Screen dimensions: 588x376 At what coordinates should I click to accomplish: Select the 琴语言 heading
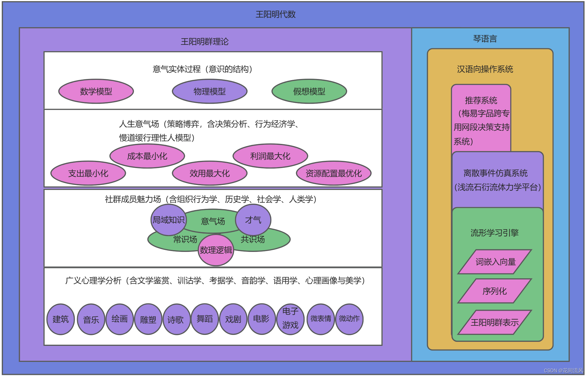click(x=485, y=38)
